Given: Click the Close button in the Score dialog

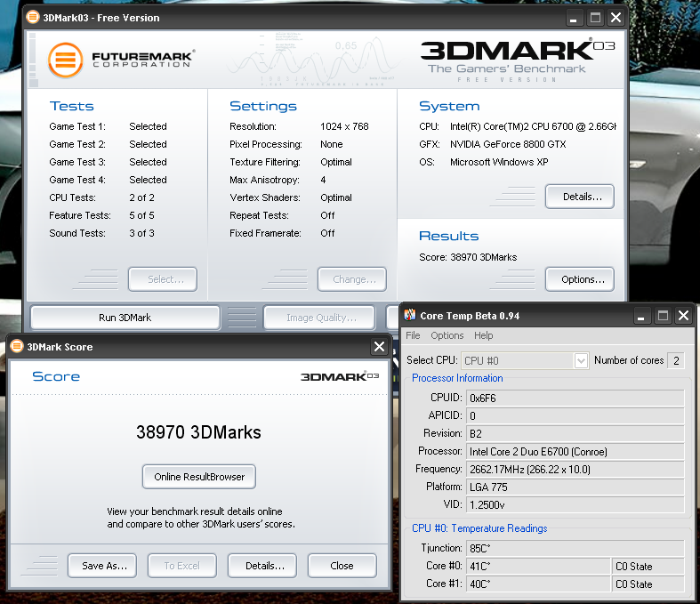Looking at the screenshot, I should pyautogui.click(x=342, y=566).
